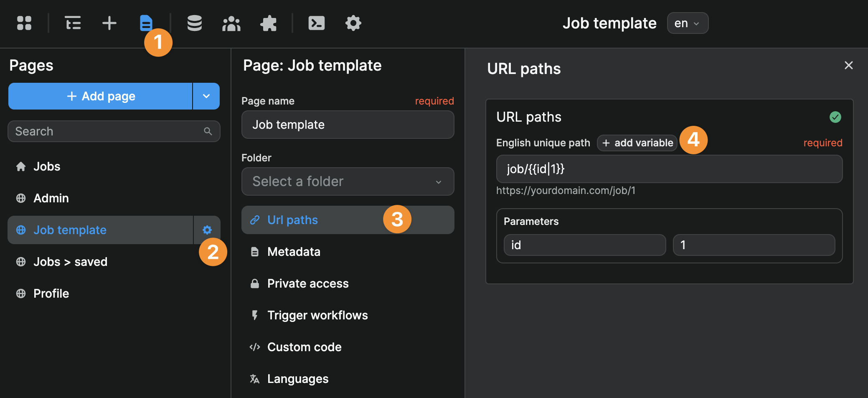Open the console terminal icon
Image resolution: width=868 pixels, height=398 pixels.
coord(316,23)
